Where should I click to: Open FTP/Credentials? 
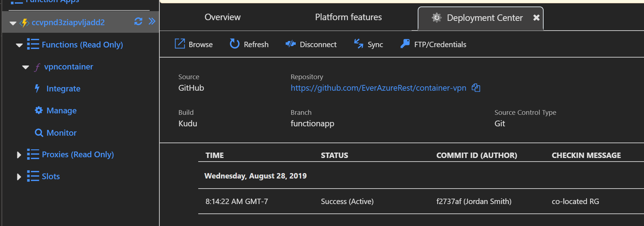440,45
